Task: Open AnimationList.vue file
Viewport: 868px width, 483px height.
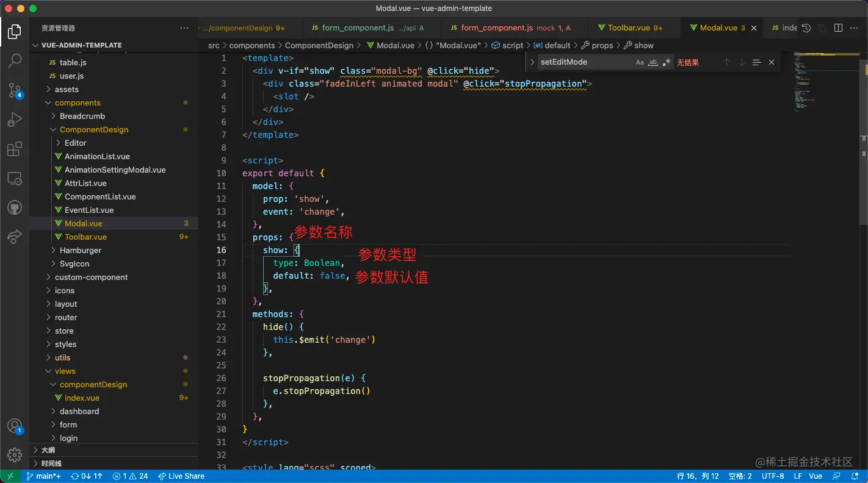Action: tap(114, 156)
